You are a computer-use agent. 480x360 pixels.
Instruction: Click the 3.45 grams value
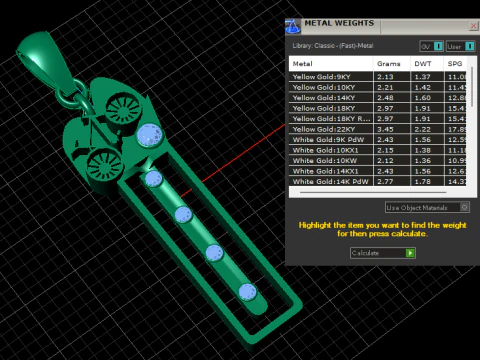pyautogui.click(x=385, y=129)
